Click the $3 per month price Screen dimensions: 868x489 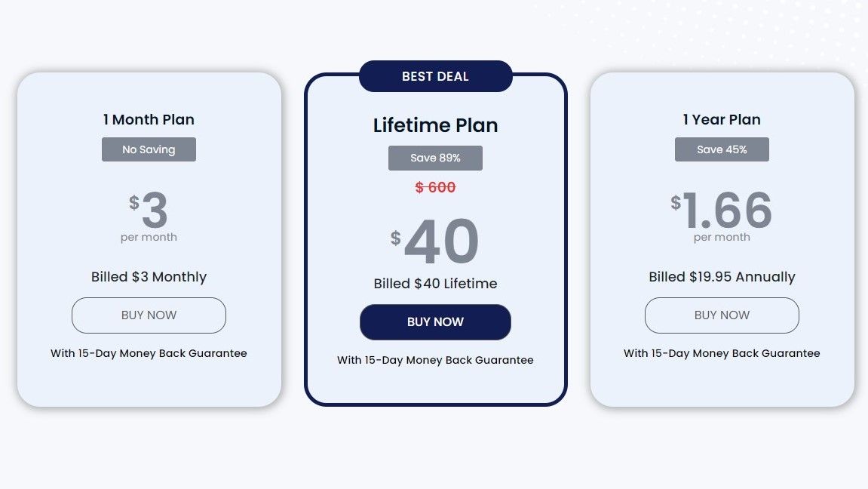(149, 213)
